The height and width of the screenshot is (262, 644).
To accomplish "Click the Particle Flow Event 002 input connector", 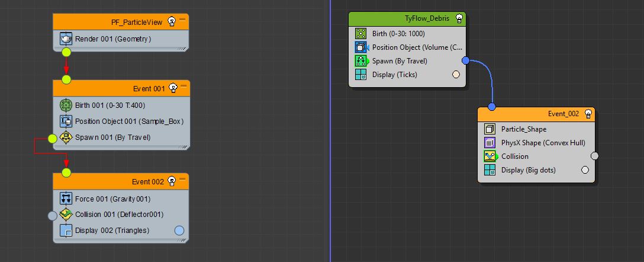I will (x=66, y=172).
